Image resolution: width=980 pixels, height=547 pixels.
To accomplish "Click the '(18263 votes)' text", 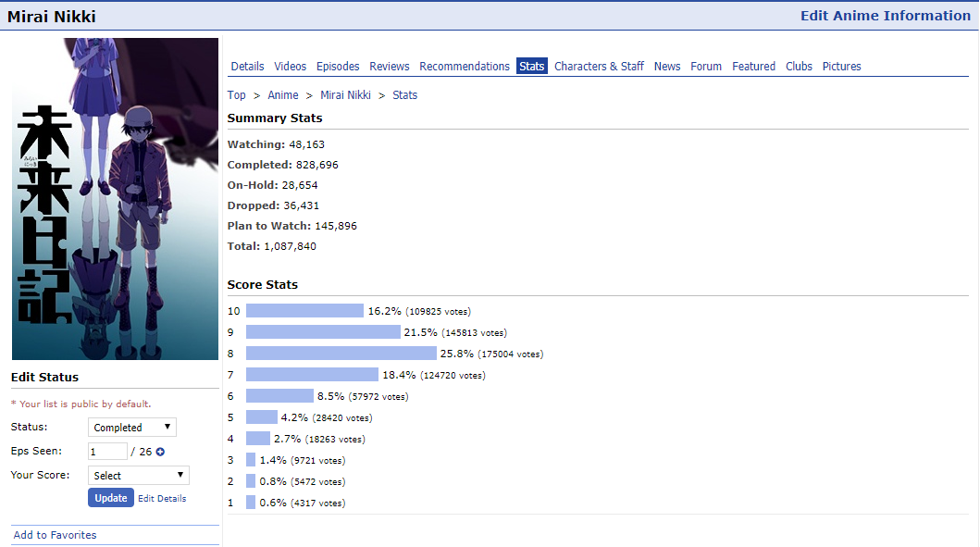I will point(335,439).
